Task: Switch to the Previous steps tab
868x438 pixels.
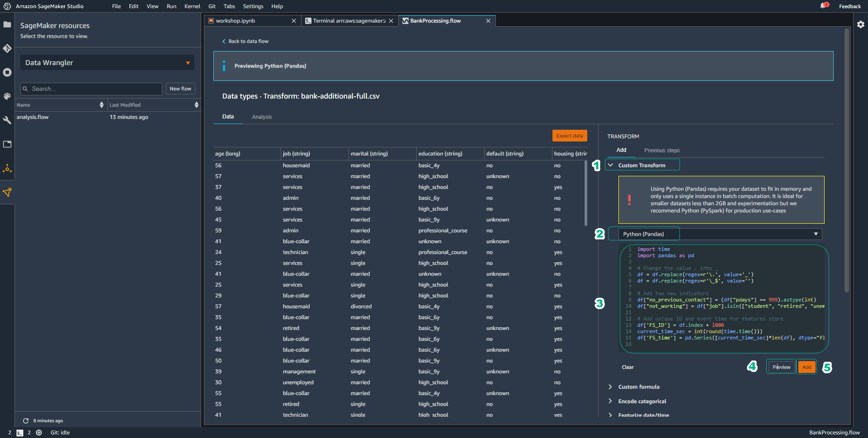Action: click(662, 151)
